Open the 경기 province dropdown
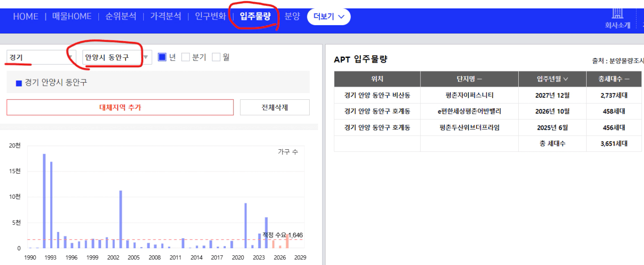The image size is (644, 265). click(41, 57)
